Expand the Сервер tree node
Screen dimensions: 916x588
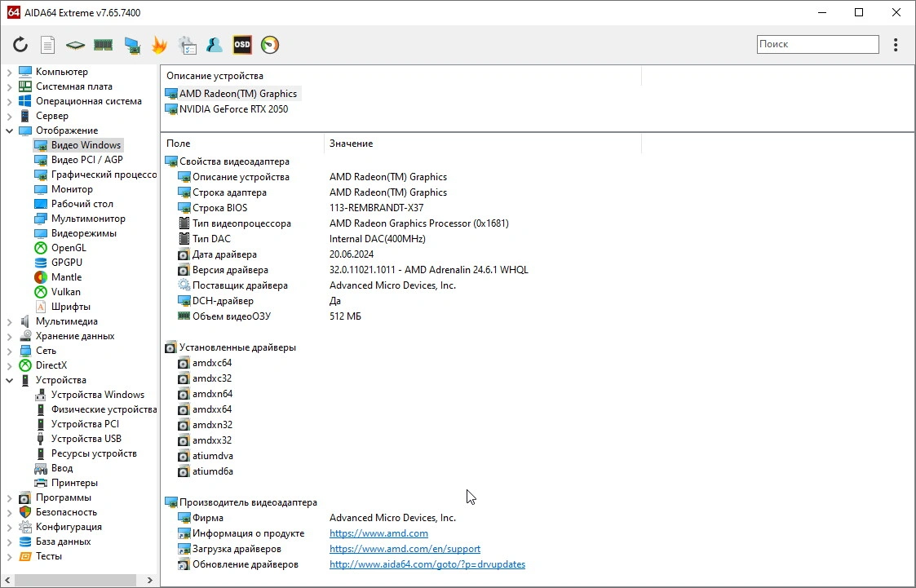9,116
